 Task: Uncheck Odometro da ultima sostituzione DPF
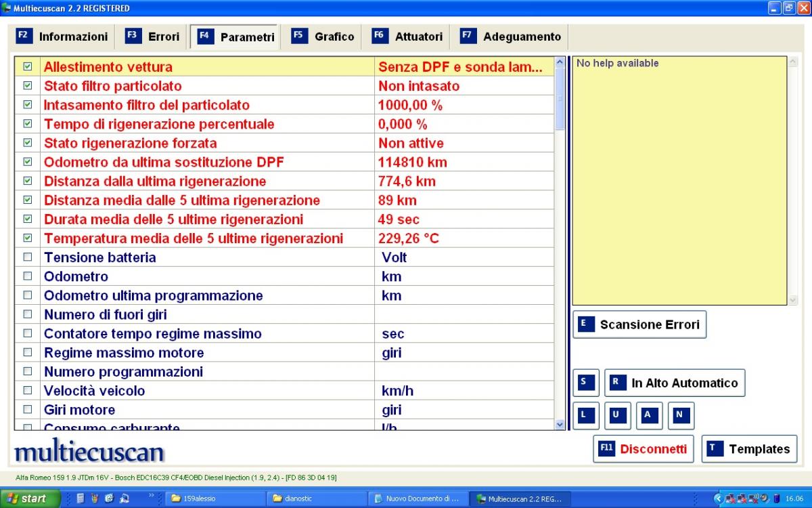tap(28, 161)
